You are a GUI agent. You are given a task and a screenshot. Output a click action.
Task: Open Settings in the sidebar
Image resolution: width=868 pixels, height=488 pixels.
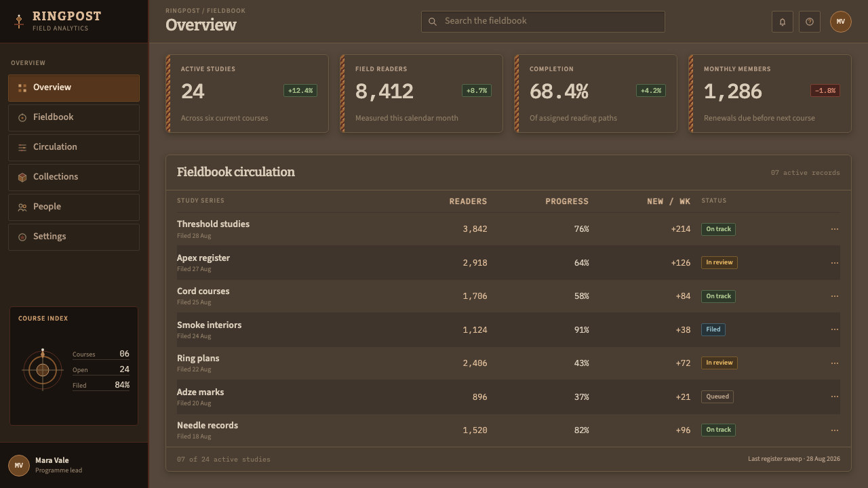(74, 237)
